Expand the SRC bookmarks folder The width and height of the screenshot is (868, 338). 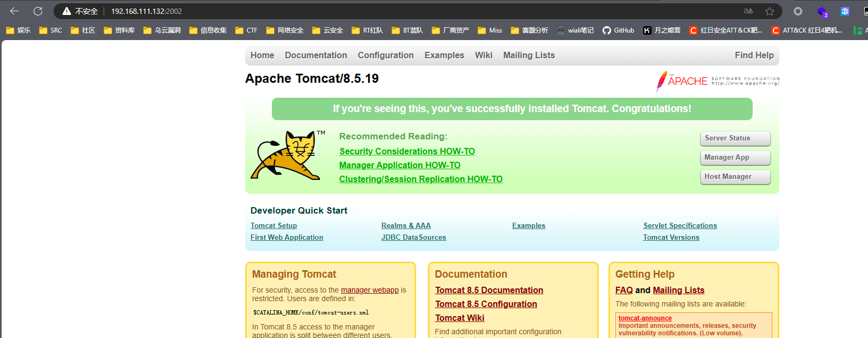pyautogui.click(x=51, y=30)
